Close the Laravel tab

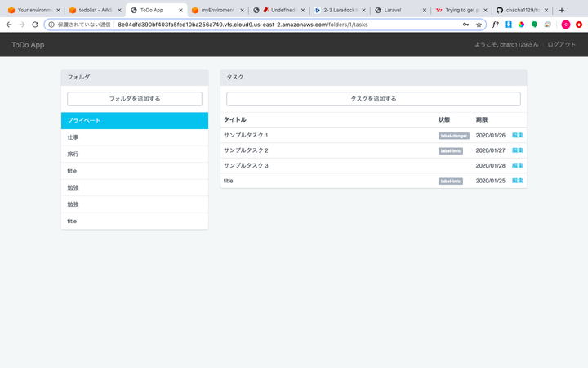425,10
